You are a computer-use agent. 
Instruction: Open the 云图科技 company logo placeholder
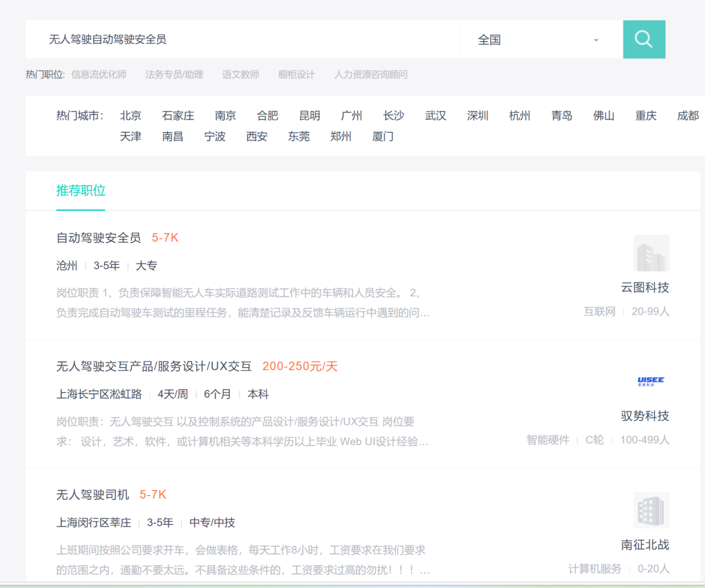(651, 253)
